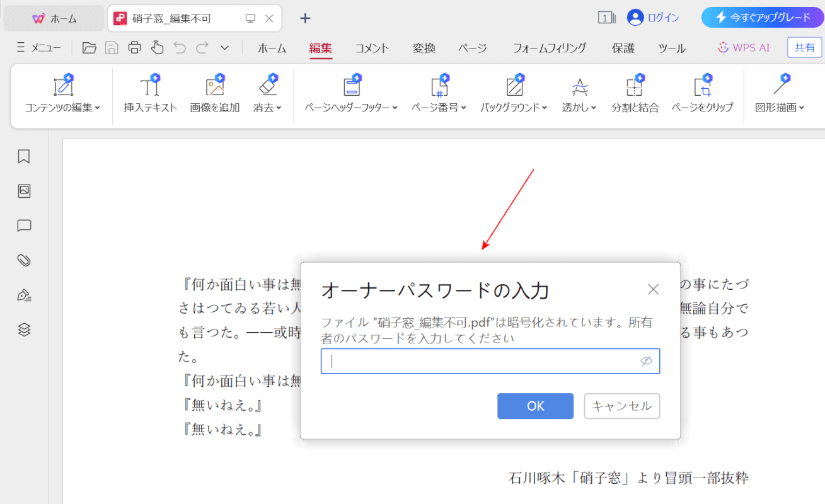Image resolution: width=825 pixels, height=504 pixels.
Task: Click the 石川啄木「硝子窓」より冒頭一部抜粋 line
Action: coord(628,478)
